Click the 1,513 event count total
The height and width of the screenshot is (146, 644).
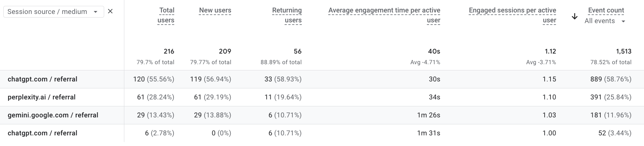pos(623,51)
